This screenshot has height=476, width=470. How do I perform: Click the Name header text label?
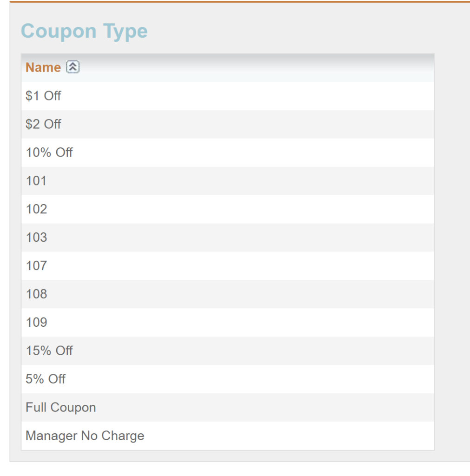click(x=43, y=67)
